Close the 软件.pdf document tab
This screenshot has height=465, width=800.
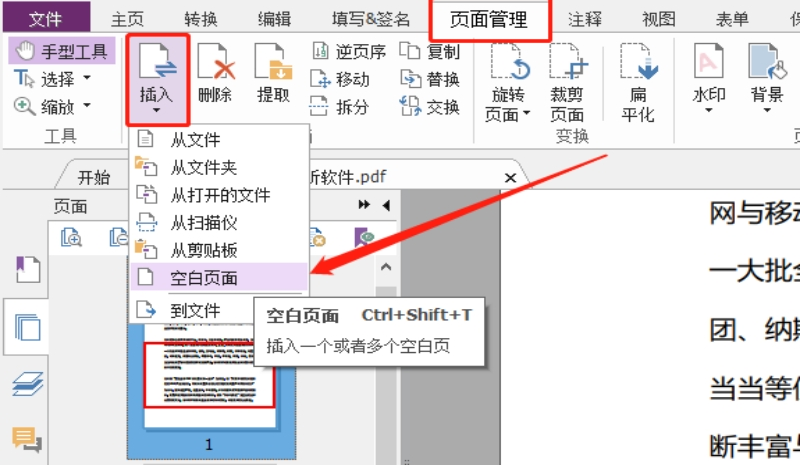pos(510,178)
